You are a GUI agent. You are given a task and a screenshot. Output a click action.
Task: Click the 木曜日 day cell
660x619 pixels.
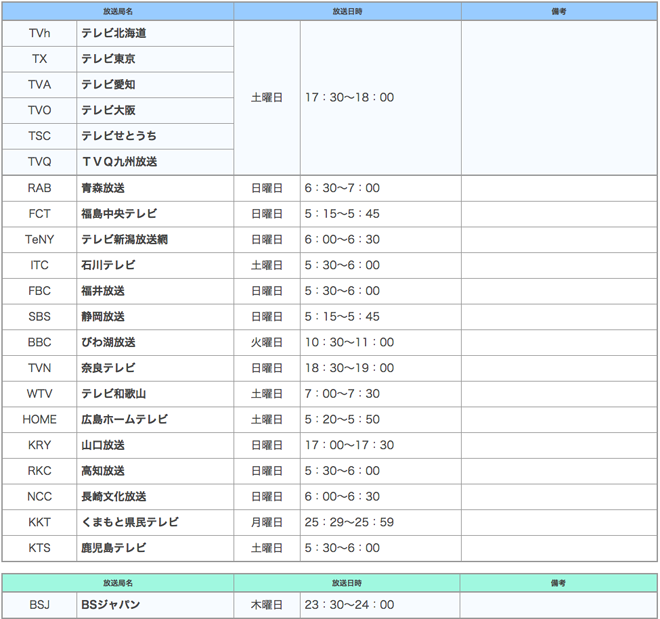tap(267, 605)
